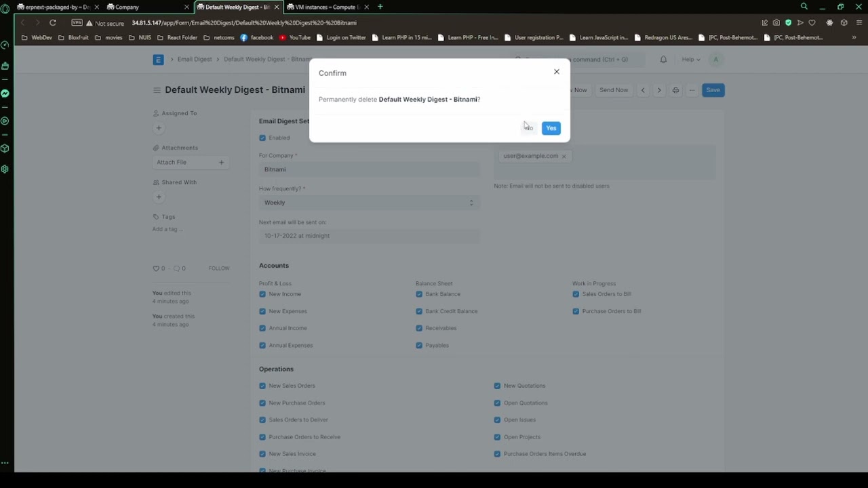
Task: Open the browser tab search magnifier
Action: [804, 7]
